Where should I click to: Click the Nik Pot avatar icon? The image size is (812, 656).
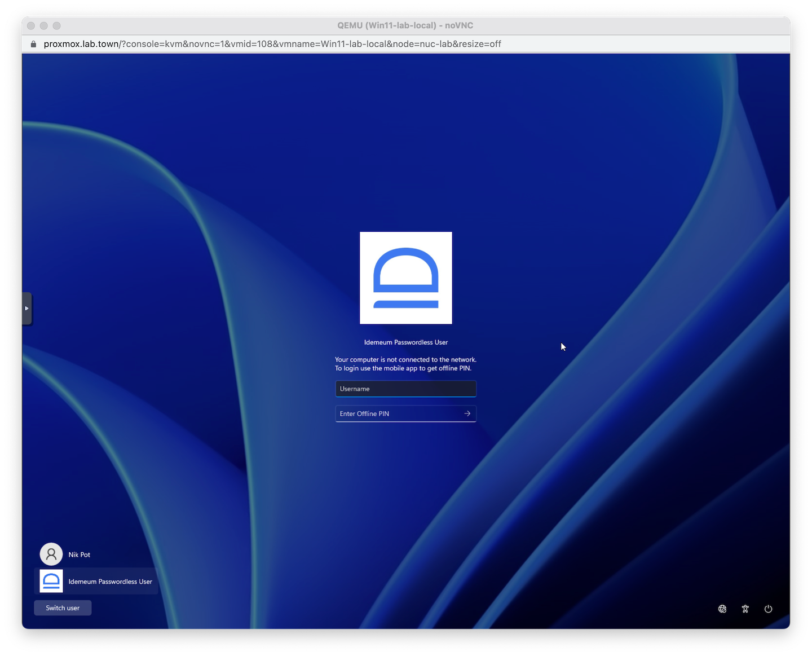[x=51, y=554]
